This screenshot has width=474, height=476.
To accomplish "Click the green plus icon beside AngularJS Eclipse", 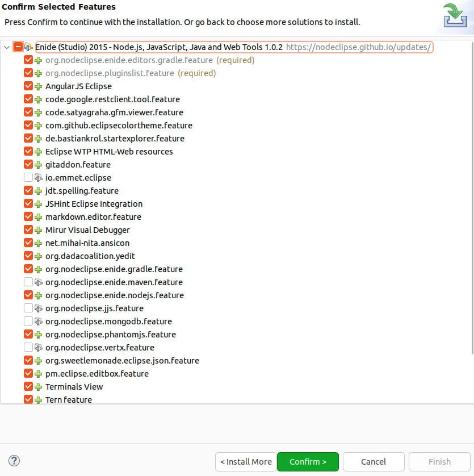I will [x=39, y=86].
